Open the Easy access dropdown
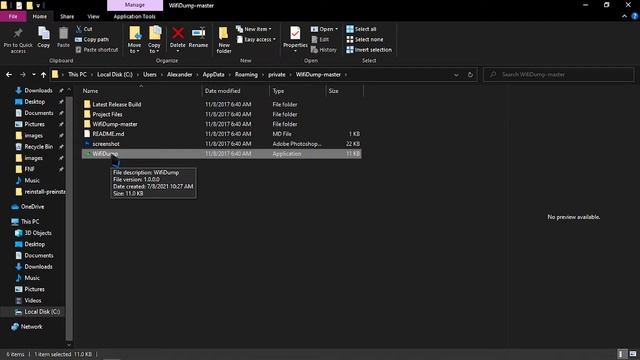Image resolution: width=640 pixels, height=360 pixels. (x=256, y=40)
